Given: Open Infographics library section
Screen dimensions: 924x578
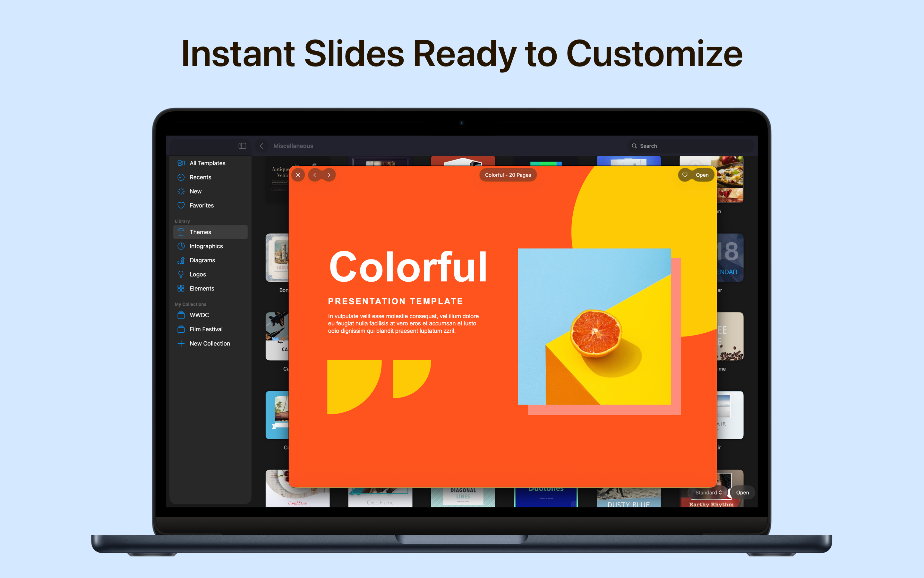Looking at the screenshot, I should tap(210, 246).
